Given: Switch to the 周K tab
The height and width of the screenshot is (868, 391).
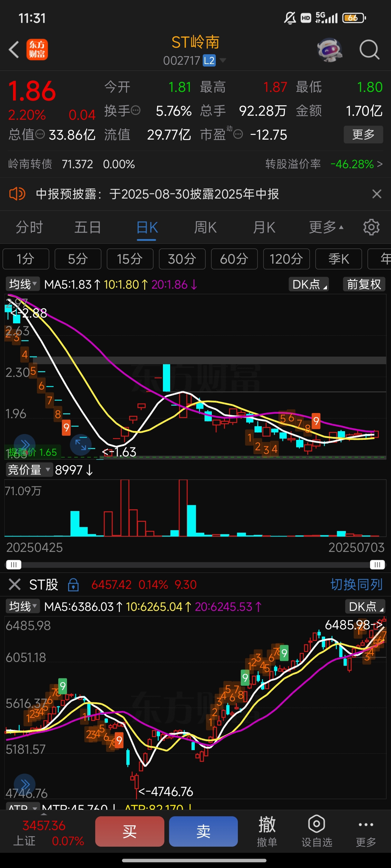Looking at the screenshot, I should [x=205, y=227].
